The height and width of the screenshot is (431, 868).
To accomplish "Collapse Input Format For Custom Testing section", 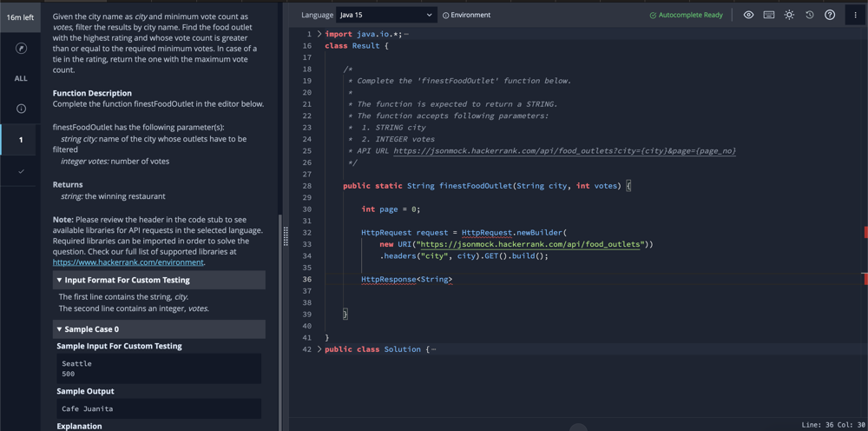I will [x=159, y=280].
